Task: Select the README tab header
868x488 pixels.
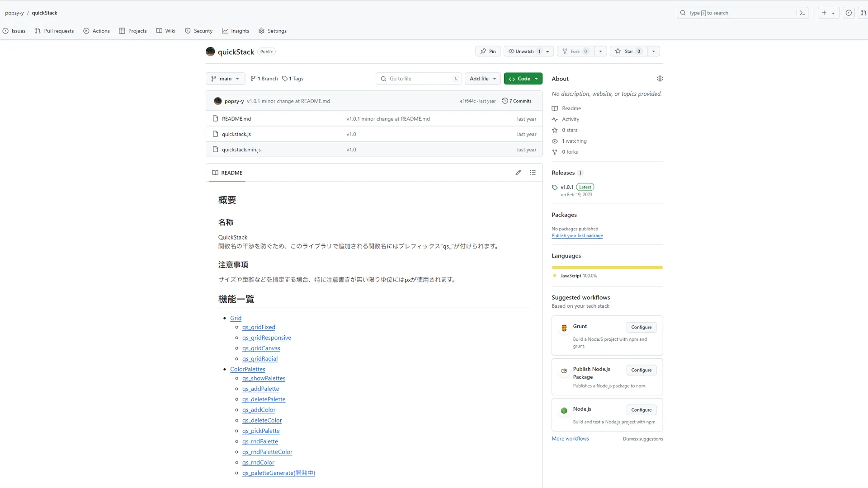Action: (227, 173)
